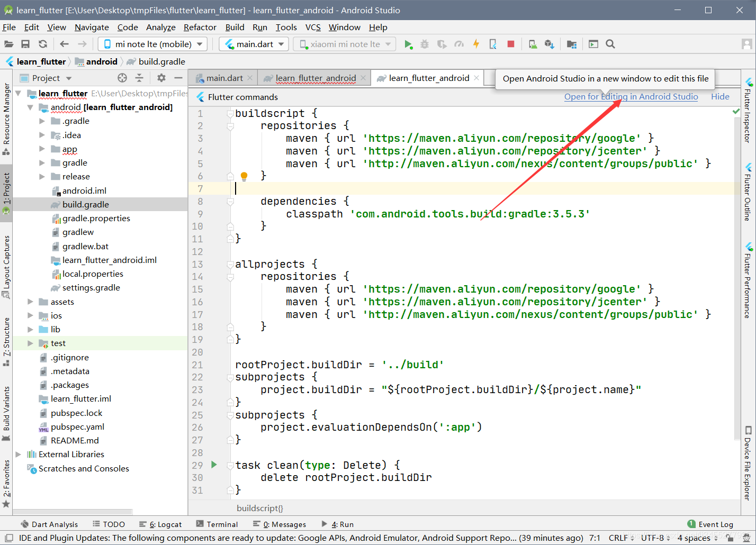This screenshot has width=756, height=545.
Task: Stop the running app red square
Action: [511, 44]
